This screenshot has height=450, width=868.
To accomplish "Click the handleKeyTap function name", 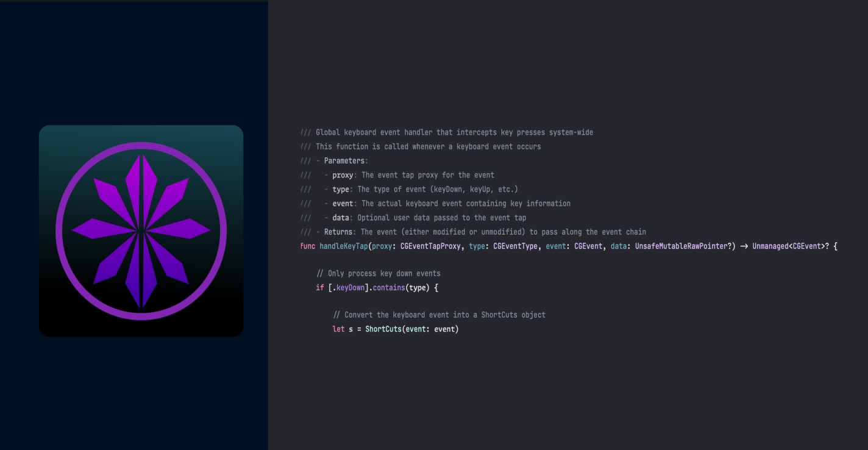I will (343, 246).
